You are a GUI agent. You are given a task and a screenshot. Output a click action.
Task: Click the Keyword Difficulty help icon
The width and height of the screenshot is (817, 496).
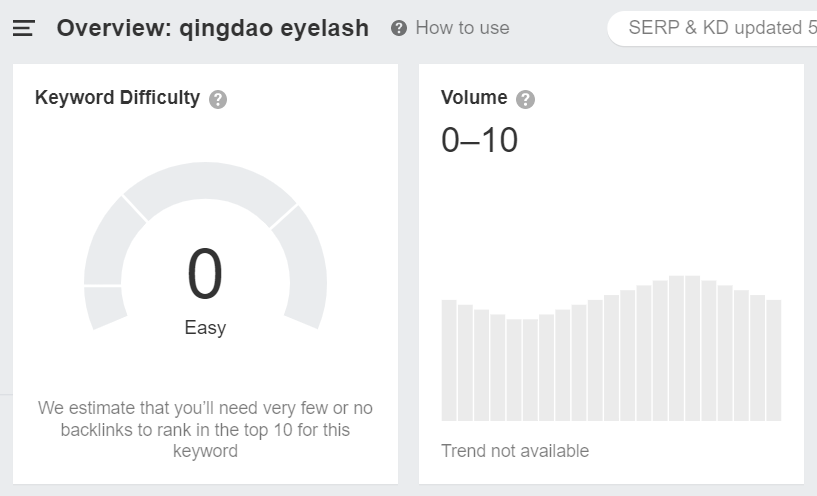coord(218,99)
